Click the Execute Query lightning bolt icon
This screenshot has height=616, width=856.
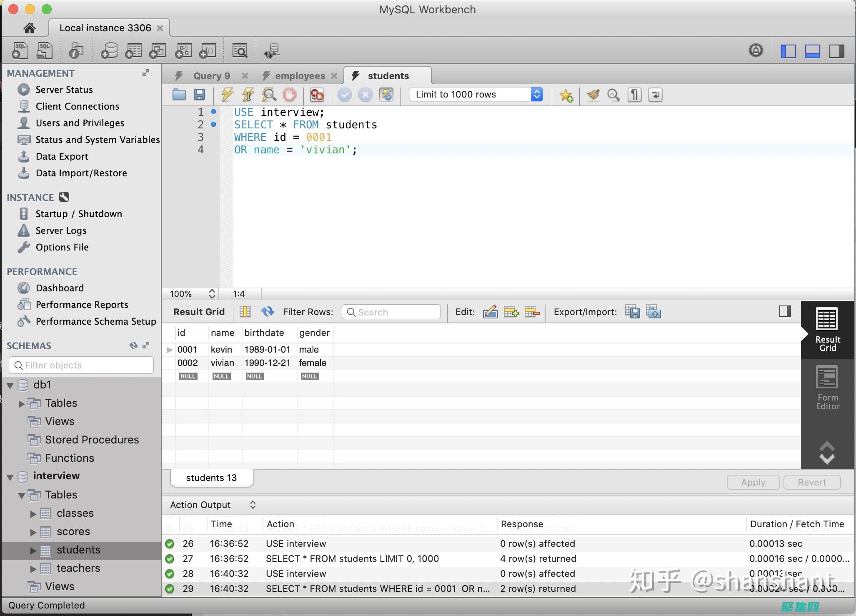[225, 94]
